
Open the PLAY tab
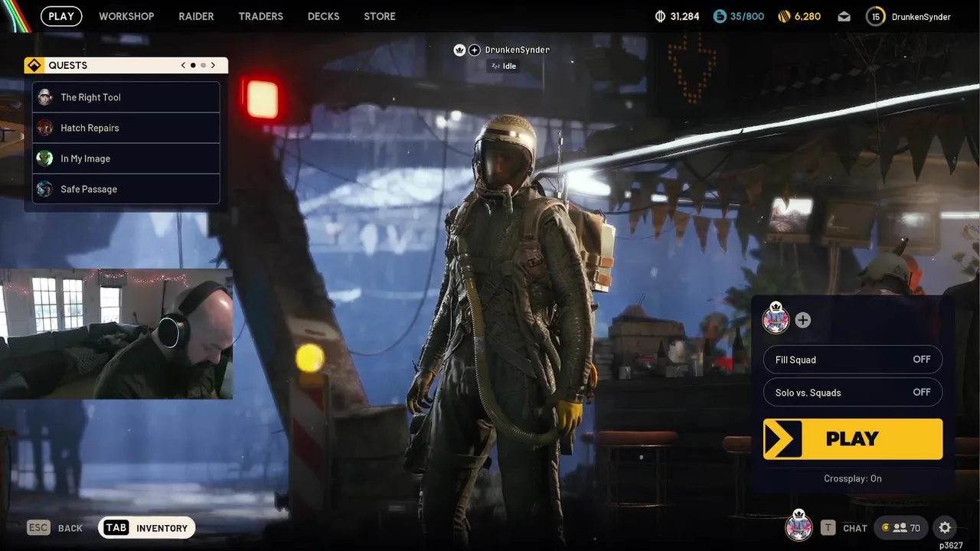pyautogui.click(x=61, y=16)
